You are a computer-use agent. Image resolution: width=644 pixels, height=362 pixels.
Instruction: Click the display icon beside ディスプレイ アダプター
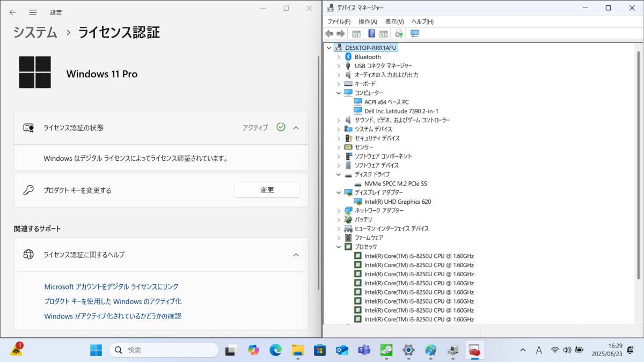(348, 193)
